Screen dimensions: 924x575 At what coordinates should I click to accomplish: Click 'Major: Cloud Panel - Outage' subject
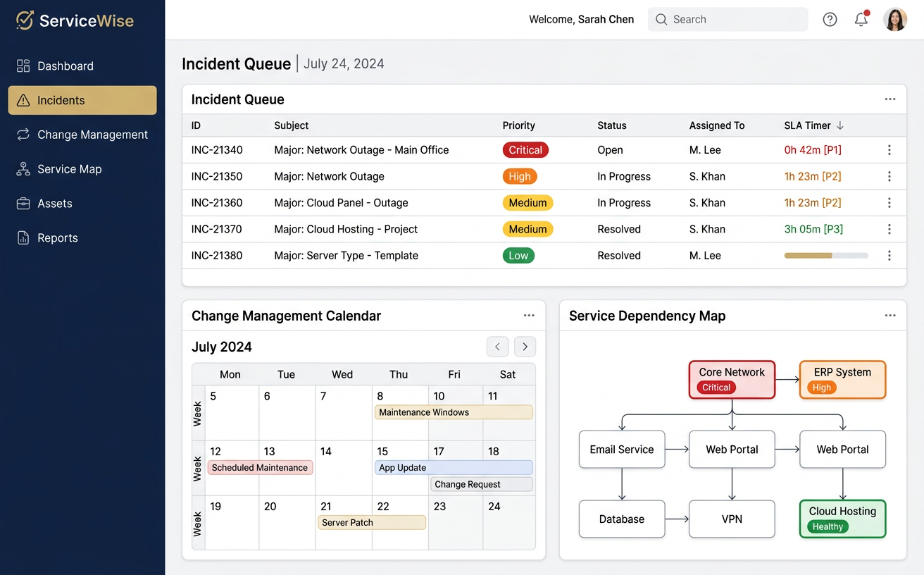341,203
